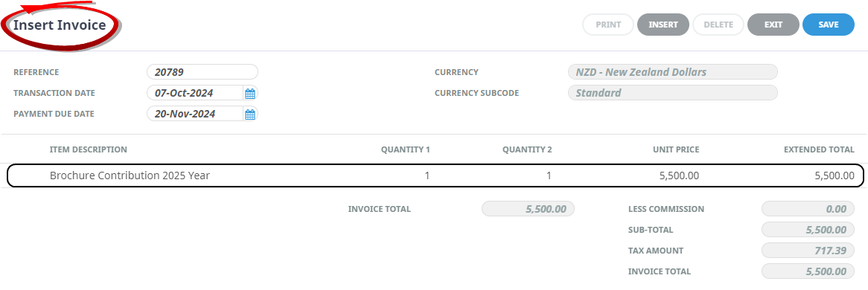Open the Payment Due Date calendar picker
This screenshot has width=868, height=290.
click(x=250, y=115)
